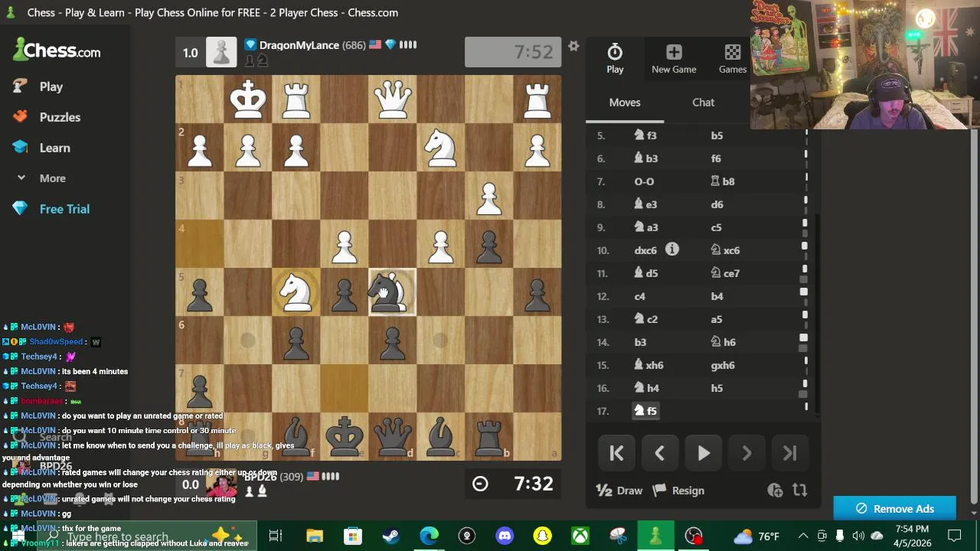Viewport: 980px width, 551px height.
Task: Open the volume control in system tray
Action: [x=858, y=536]
